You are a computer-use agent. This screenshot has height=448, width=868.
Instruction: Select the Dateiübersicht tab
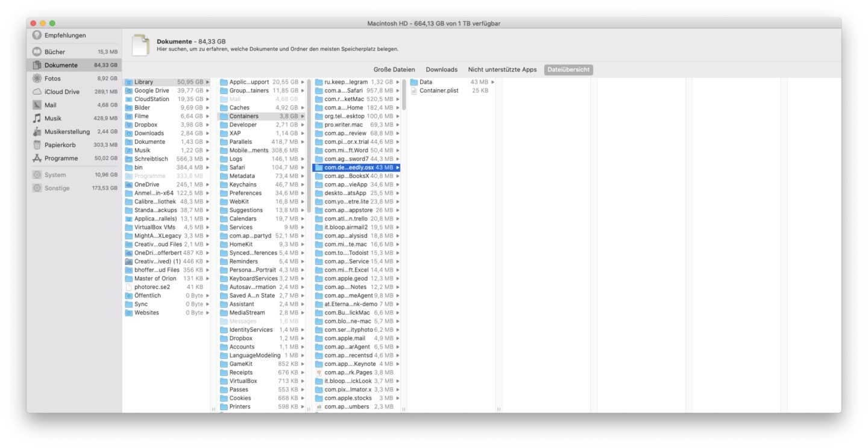pos(568,70)
